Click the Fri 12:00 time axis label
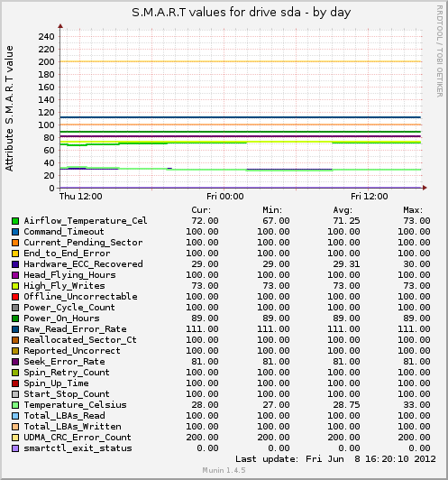Image resolution: width=448 pixels, height=480 pixels. pos(369,196)
